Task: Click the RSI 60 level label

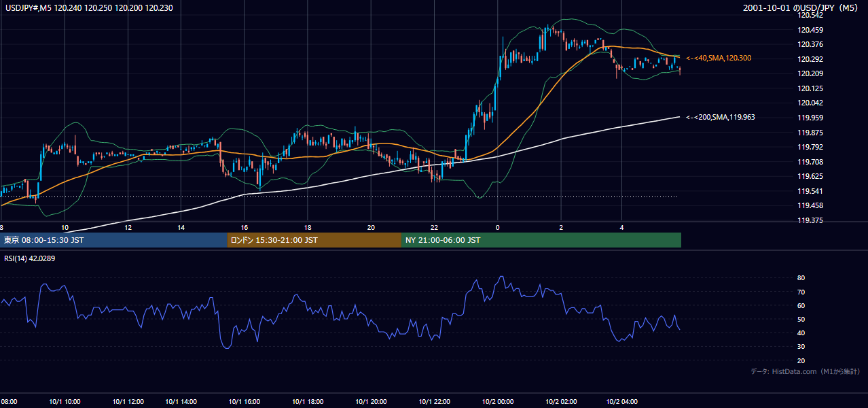Action: [801, 305]
